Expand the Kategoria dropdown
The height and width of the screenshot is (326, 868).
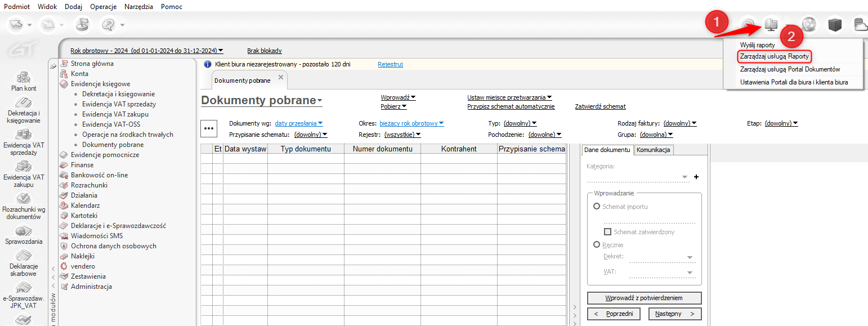(x=685, y=177)
